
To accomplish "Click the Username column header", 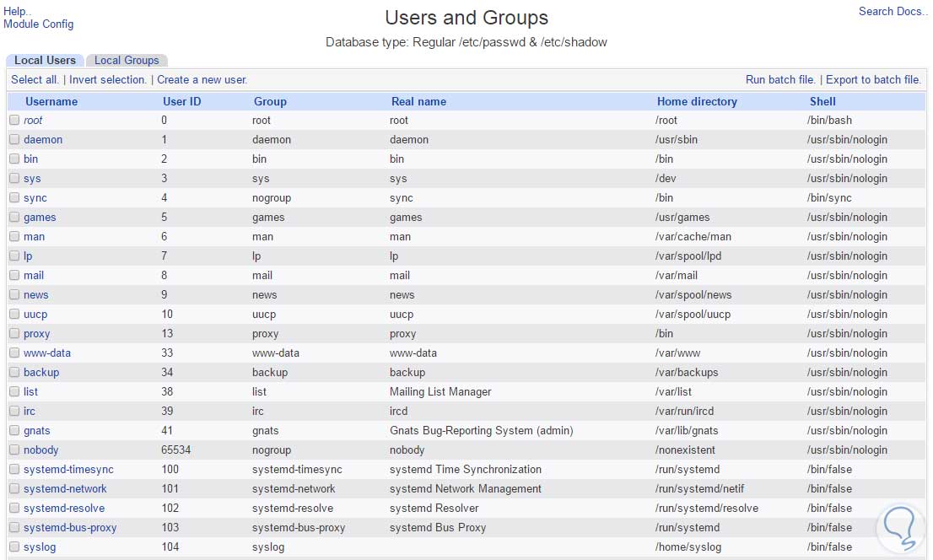I will click(51, 101).
